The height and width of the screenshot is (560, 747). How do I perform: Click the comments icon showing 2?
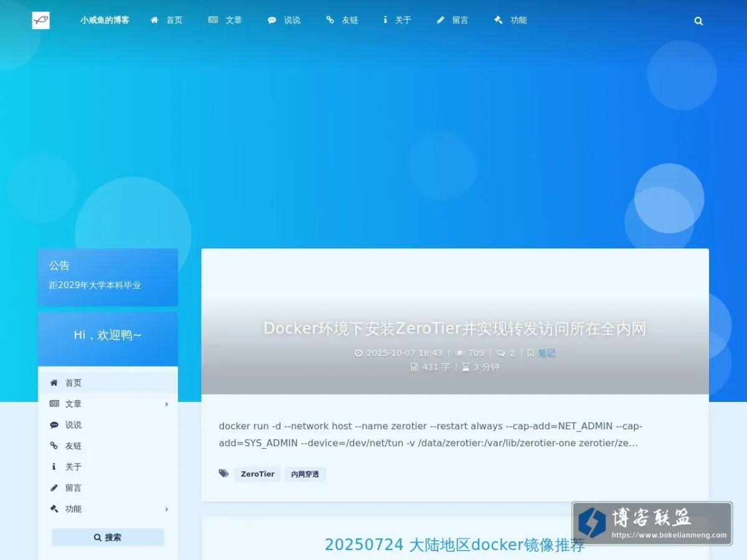[x=500, y=353]
